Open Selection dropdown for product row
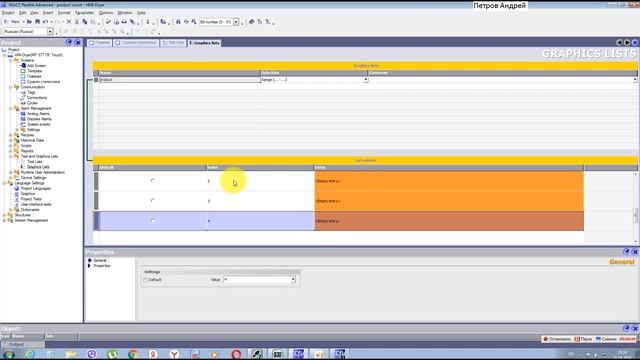 (366, 80)
